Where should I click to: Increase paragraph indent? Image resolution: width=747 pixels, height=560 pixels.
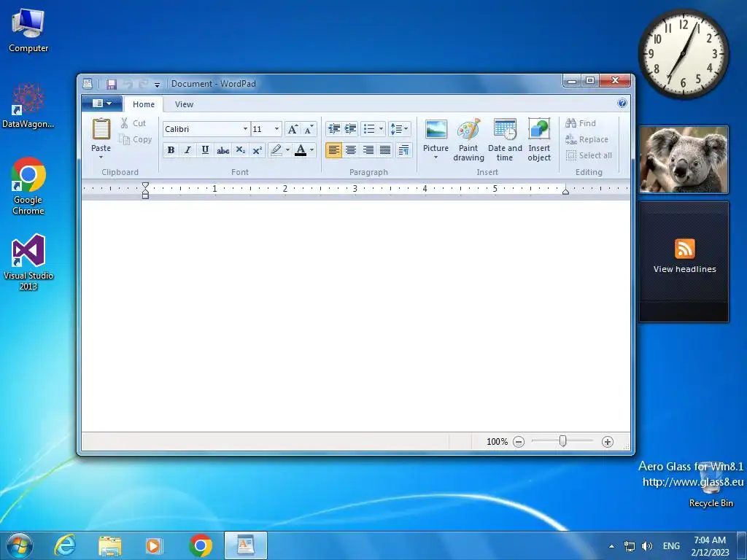[351, 128]
